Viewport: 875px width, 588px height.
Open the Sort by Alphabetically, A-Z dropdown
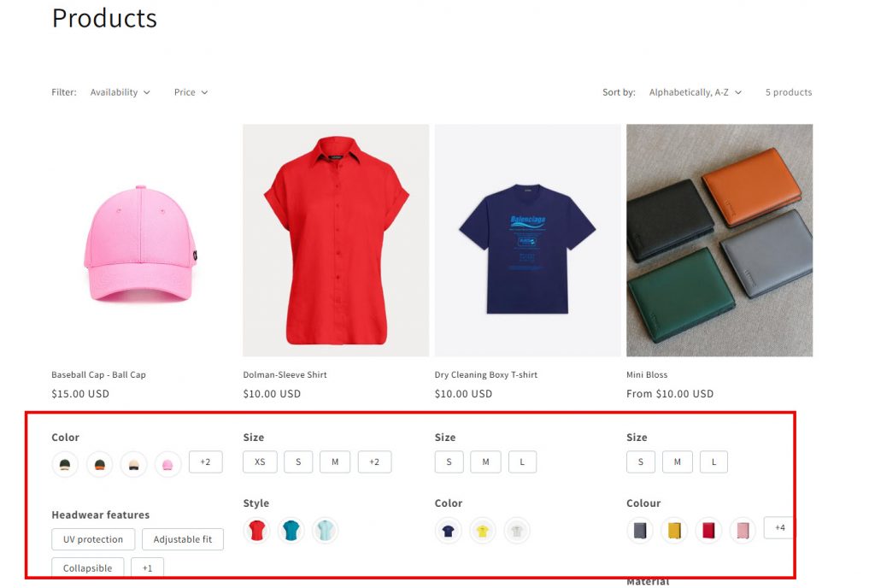coord(696,92)
